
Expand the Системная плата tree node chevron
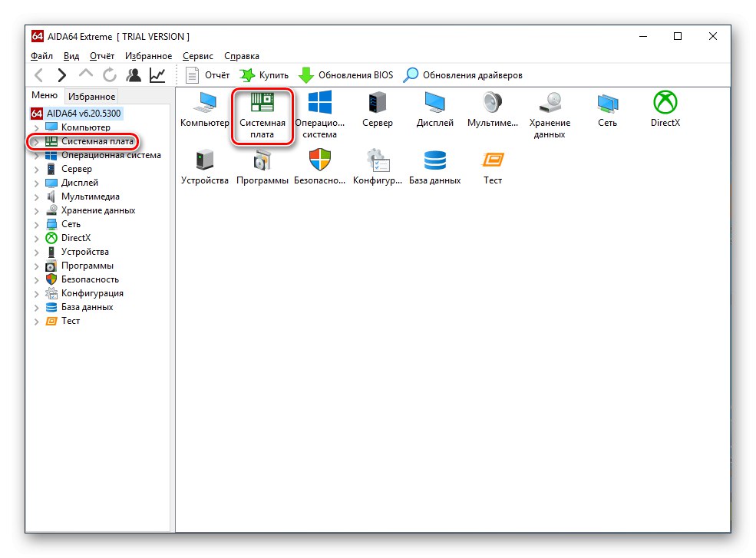click(x=37, y=142)
